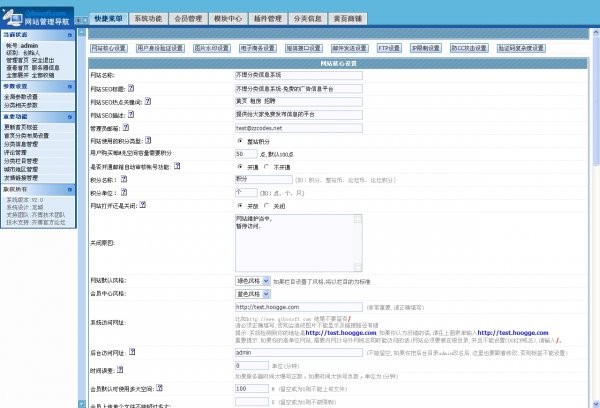
Task: Click the 网站管理导航 computer logo icon
Action: click(x=12, y=17)
